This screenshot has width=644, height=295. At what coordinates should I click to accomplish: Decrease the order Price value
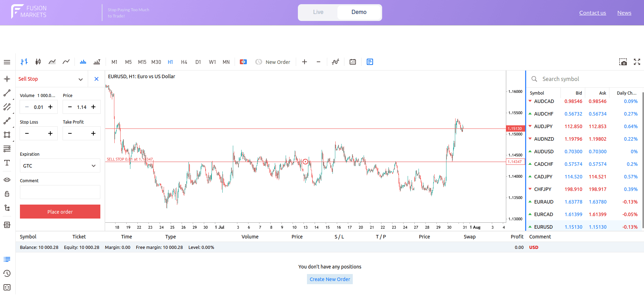(70, 107)
